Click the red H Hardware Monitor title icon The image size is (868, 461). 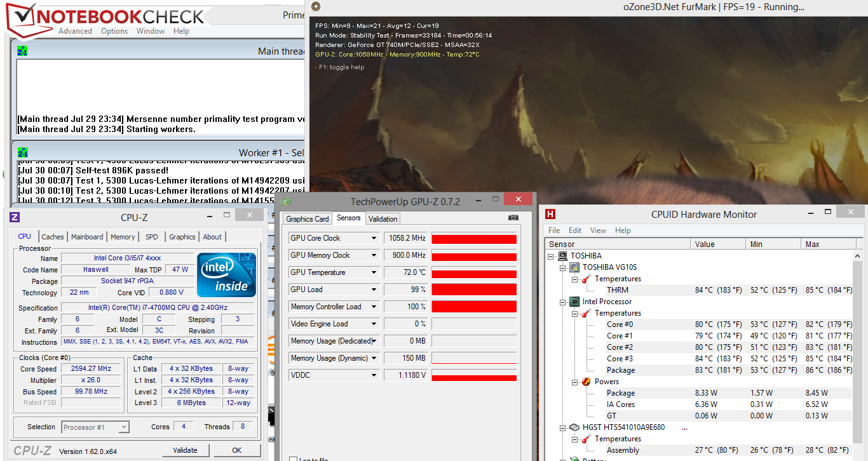pos(550,215)
